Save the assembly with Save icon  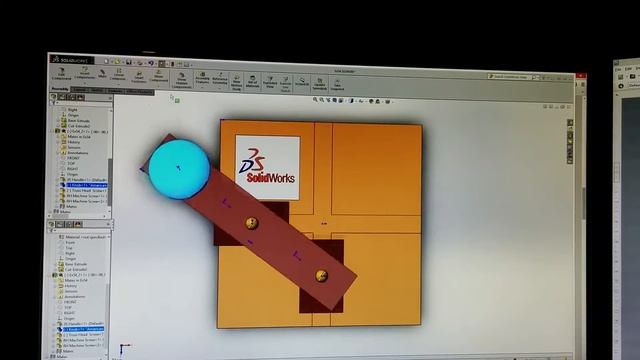click(129, 62)
